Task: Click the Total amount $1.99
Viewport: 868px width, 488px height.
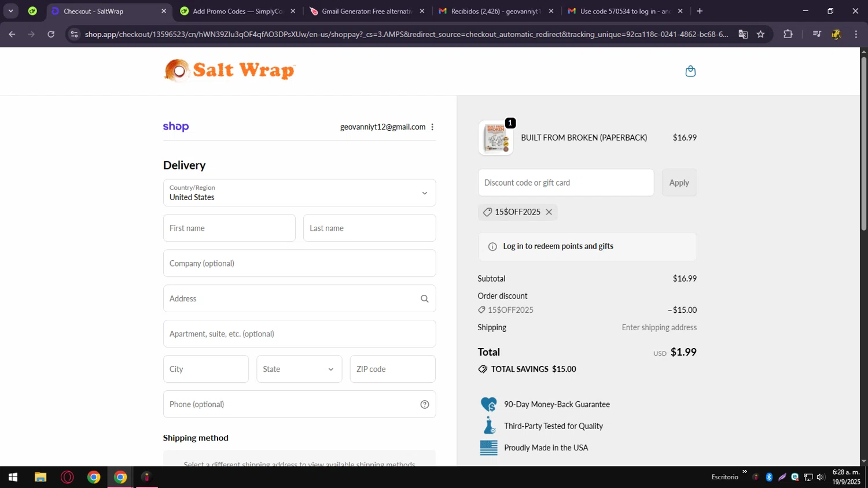Action: (683, 352)
